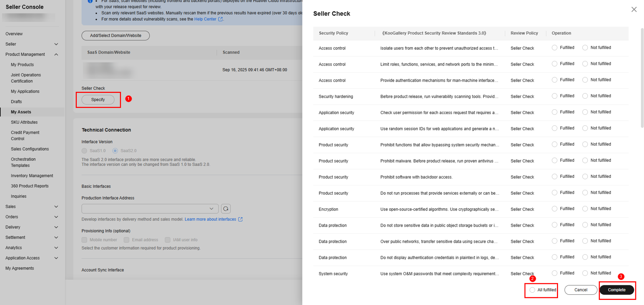Click the 'SaaS Domain/Website' column header
Screen dimensions: 644x305
pyautogui.click(x=109, y=52)
